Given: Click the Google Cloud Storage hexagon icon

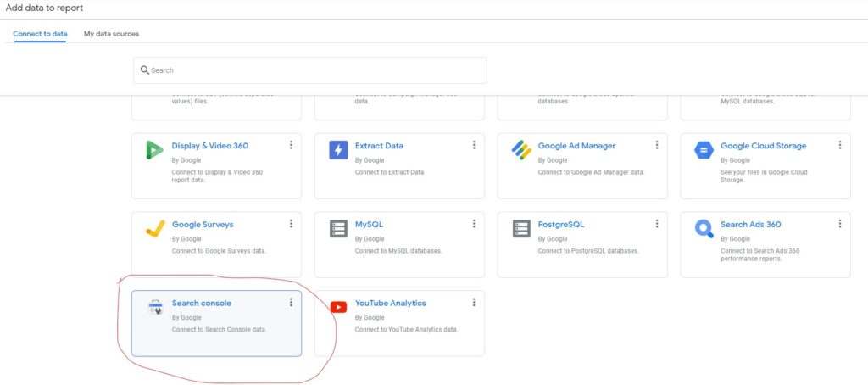Looking at the screenshot, I should tap(704, 150).
